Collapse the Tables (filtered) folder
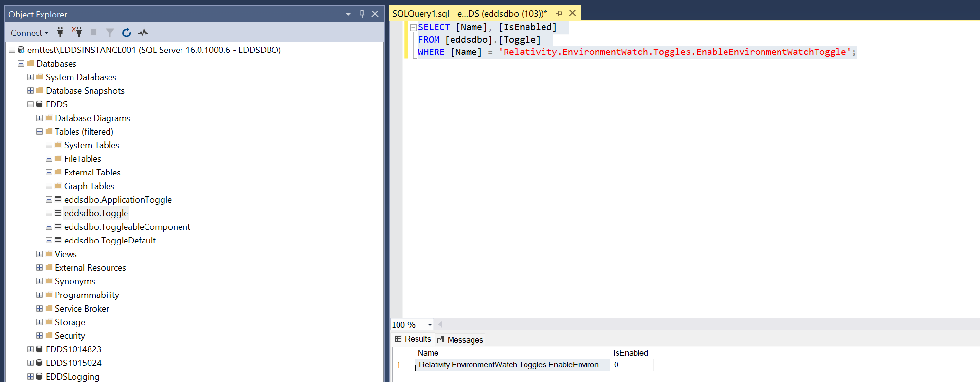 39,132
